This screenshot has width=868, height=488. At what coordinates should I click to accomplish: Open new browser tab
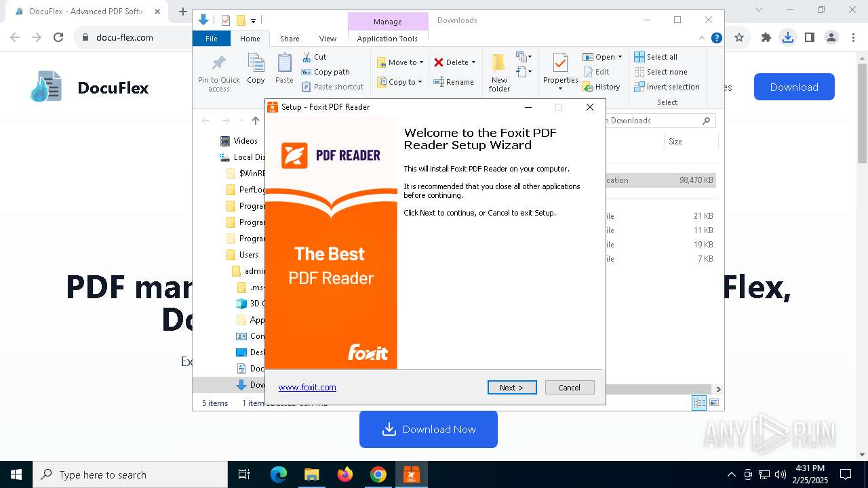click(x=182, y=11)
